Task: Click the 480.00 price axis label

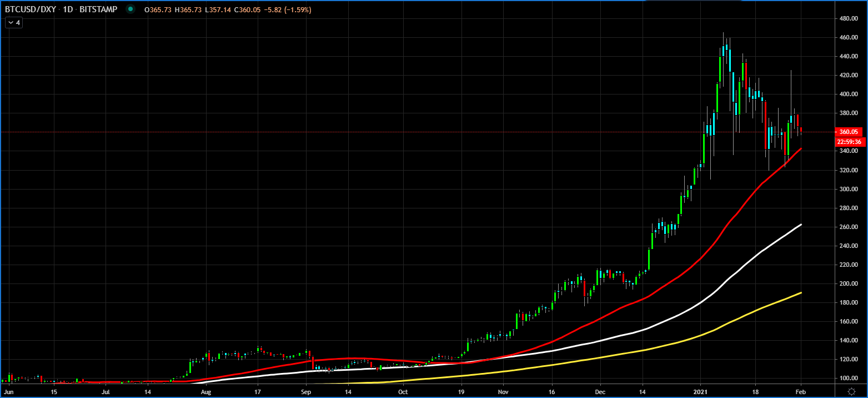Action: 850,18
